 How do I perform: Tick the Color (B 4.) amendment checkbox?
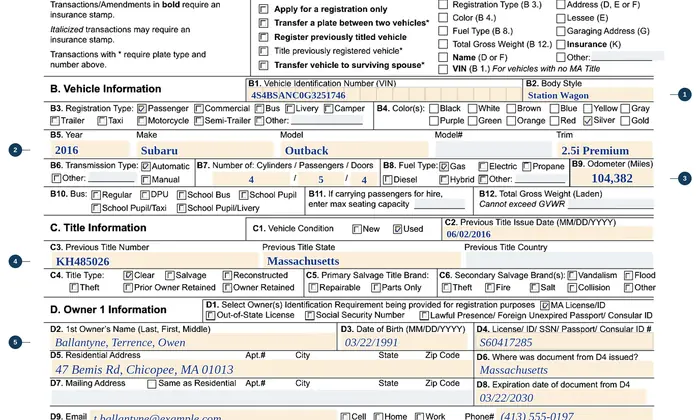pyautogui.click(x=443, y=18)
